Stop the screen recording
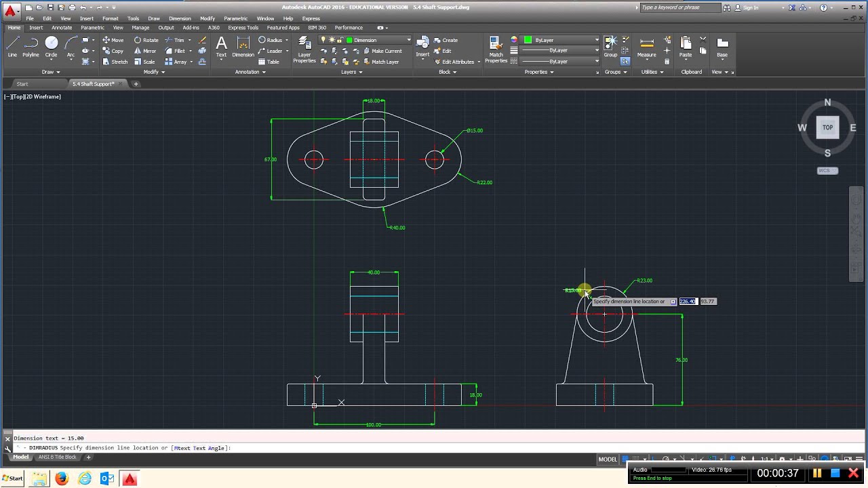Viewport: 868px width, 488px height. point(835,473)
